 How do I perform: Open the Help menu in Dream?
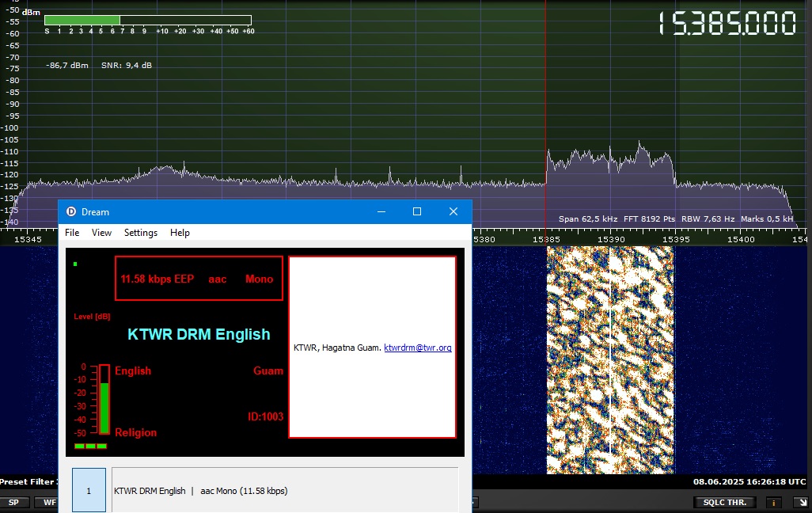coord(180,233)
